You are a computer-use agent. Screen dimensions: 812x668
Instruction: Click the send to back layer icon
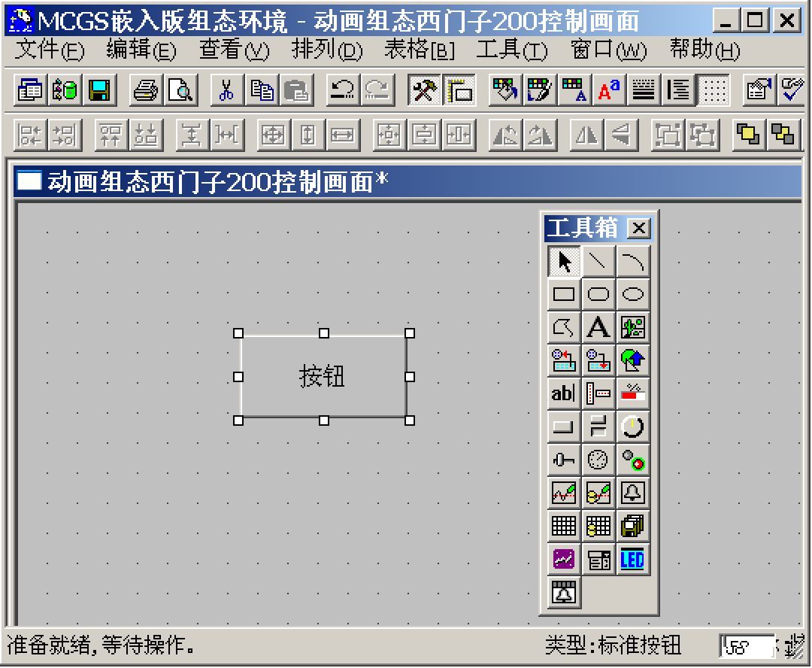point(783,135)
